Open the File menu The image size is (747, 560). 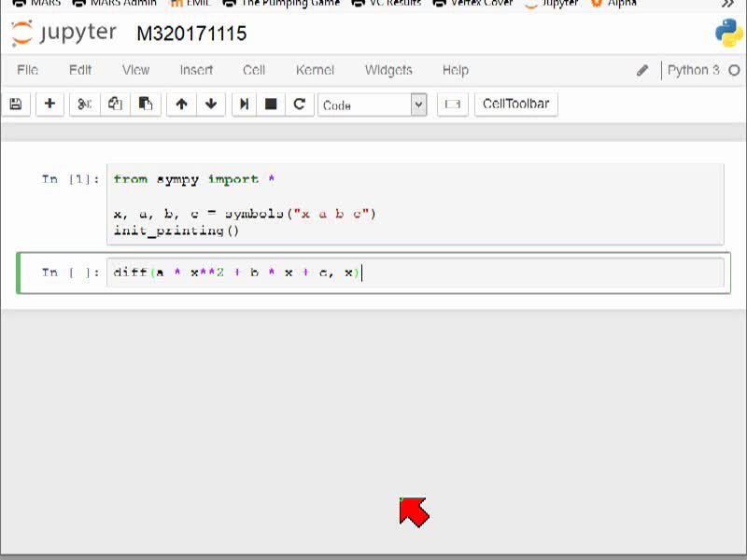pos(28,70)
